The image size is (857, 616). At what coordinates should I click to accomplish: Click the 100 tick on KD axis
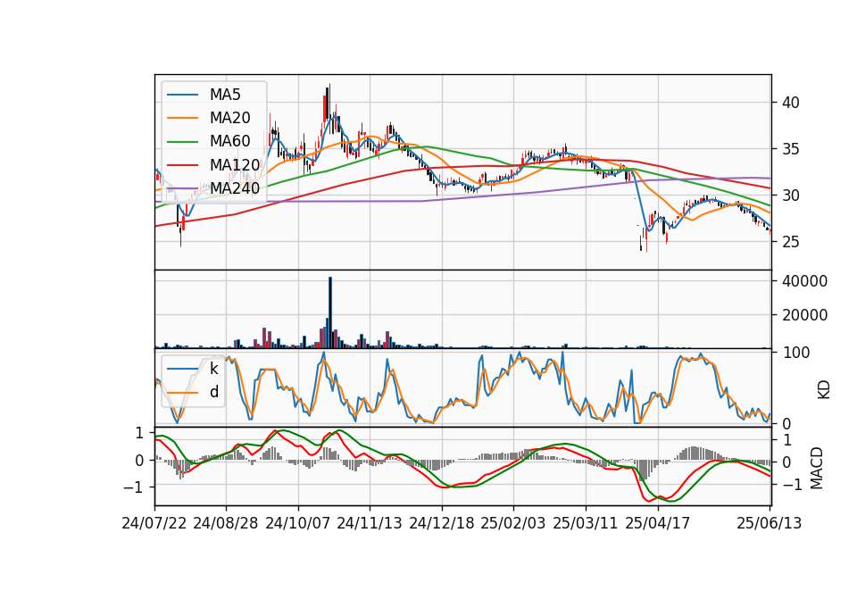796,353
